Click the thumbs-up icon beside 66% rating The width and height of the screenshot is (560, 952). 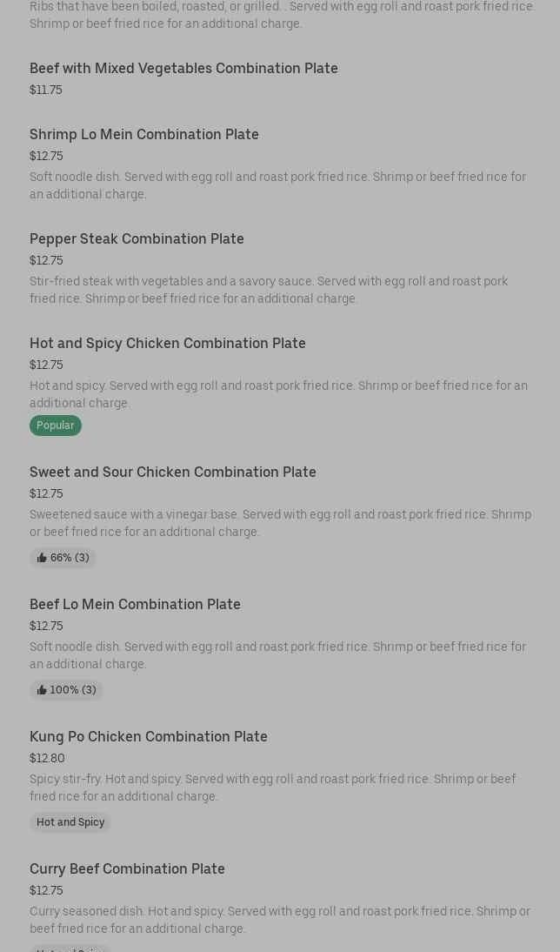42,558
